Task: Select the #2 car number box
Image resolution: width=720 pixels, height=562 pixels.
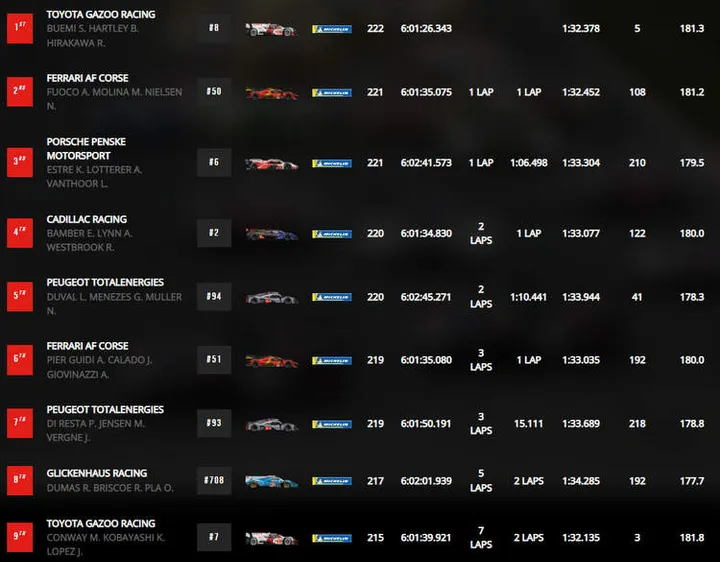Action: 214,233
